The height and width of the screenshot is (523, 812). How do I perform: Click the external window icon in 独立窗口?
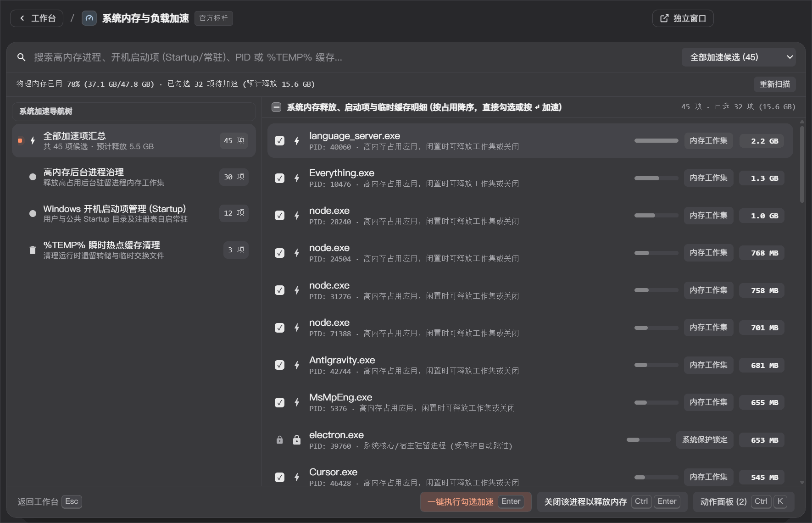pyautogui.click(x=664, y=18)
